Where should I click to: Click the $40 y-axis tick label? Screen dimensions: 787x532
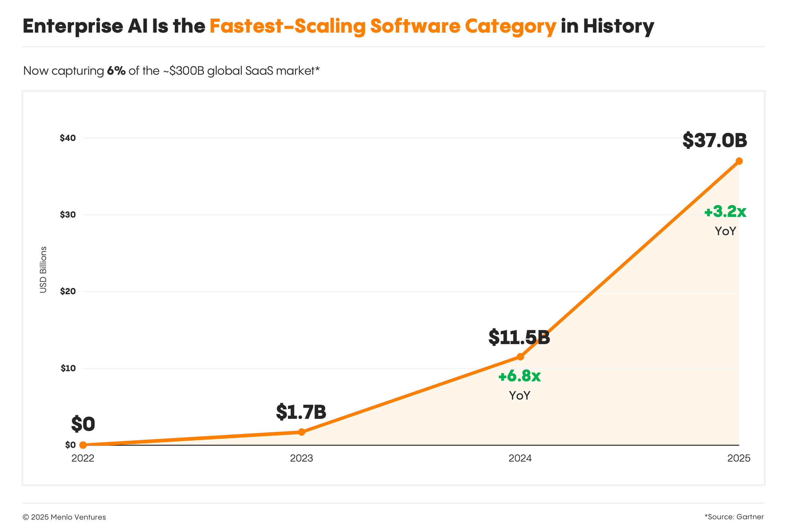pos(68,138)
